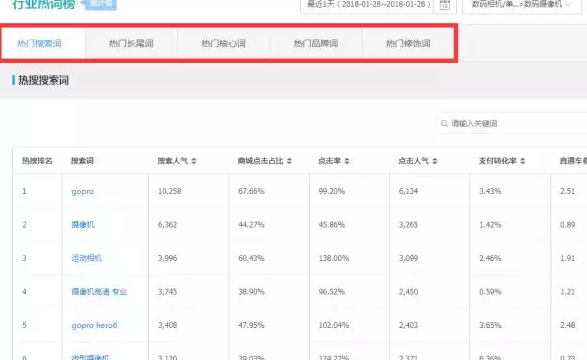The height and width of the screenshot is (360, 587).
Task: Click the 热搜搜索词 section heading
Action: click(x=43, y=80)
